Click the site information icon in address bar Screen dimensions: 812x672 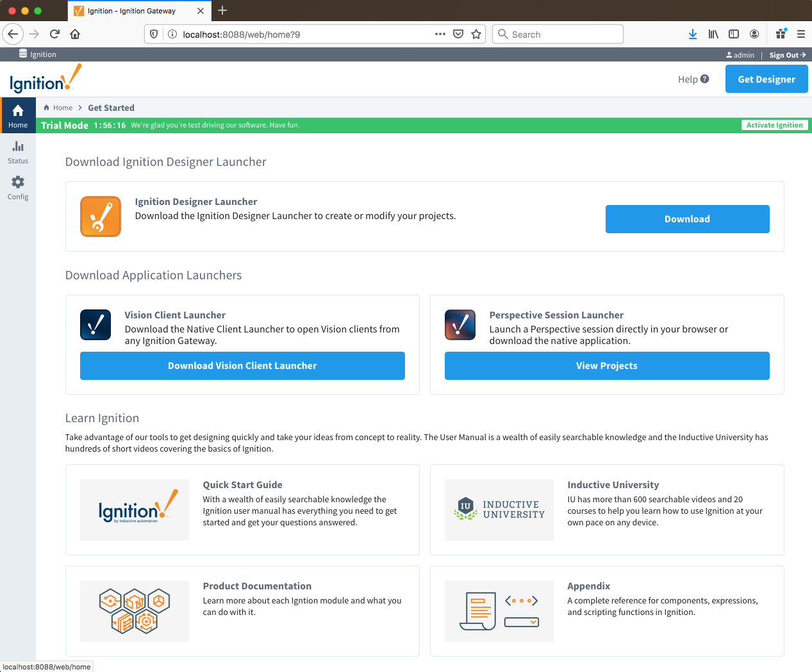[172, 34]
